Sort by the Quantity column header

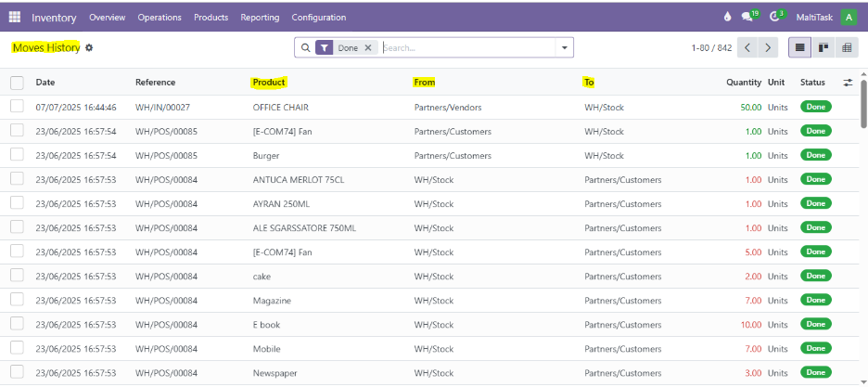[x=744, y=83]
